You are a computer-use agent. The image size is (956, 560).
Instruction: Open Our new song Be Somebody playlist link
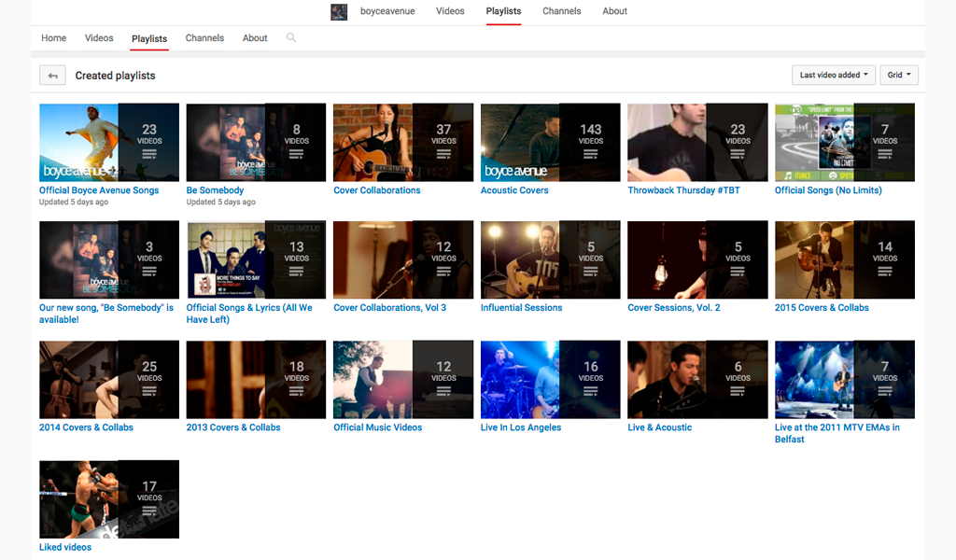(x=106, y=314)
